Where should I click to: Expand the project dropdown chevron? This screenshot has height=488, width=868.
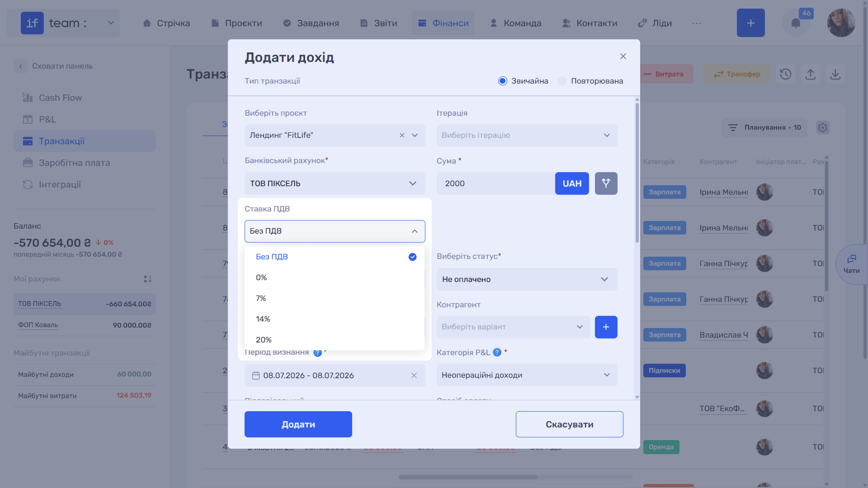pos(415,135)
